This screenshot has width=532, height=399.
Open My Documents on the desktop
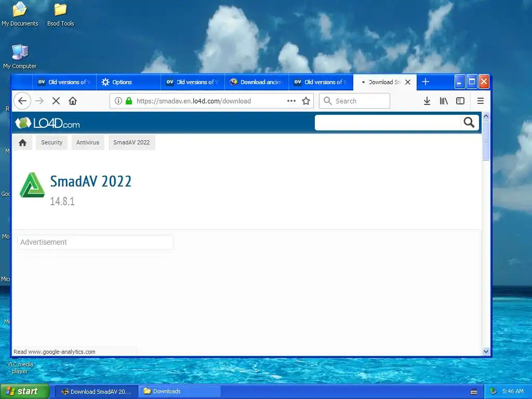point(20,14)
